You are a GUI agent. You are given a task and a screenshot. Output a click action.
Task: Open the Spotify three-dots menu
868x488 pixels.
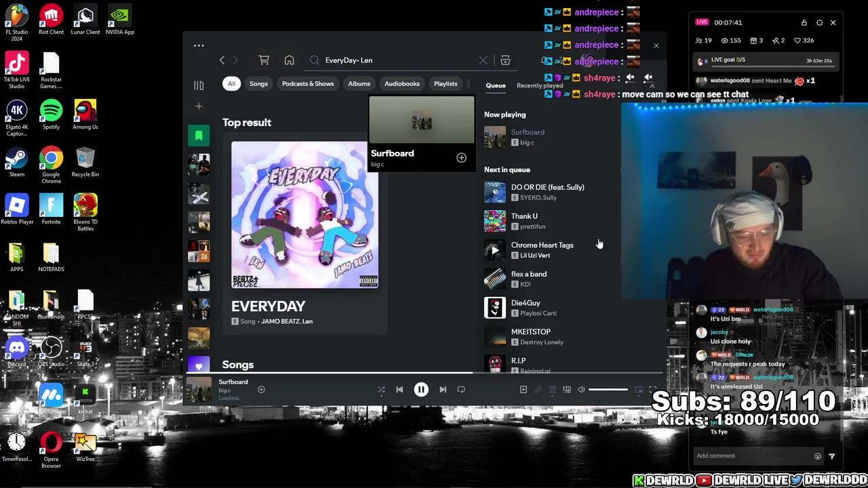tap(199, 45)
